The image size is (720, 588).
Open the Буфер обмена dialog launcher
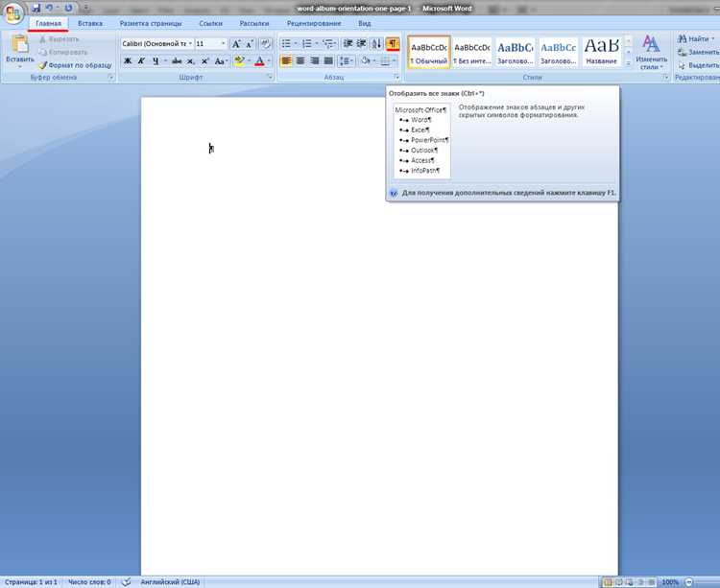pyautogui.click(x=110, y=78)
